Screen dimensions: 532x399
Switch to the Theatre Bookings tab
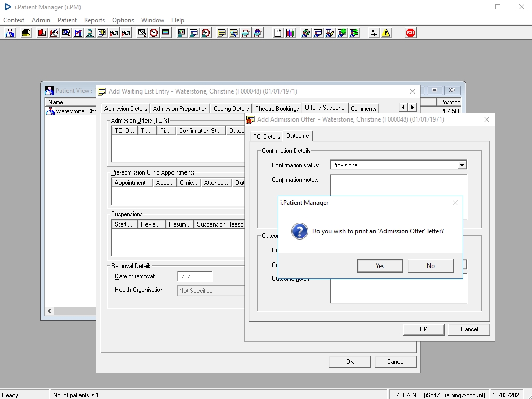(277, 109)
